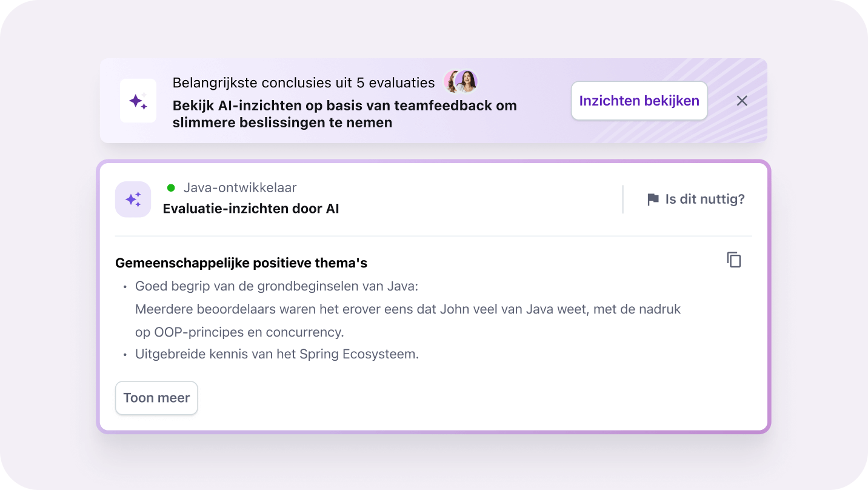Select the heading Gemeenschappelijke positieve thema's
Screen dimensions: 868x490
(240, 263)
